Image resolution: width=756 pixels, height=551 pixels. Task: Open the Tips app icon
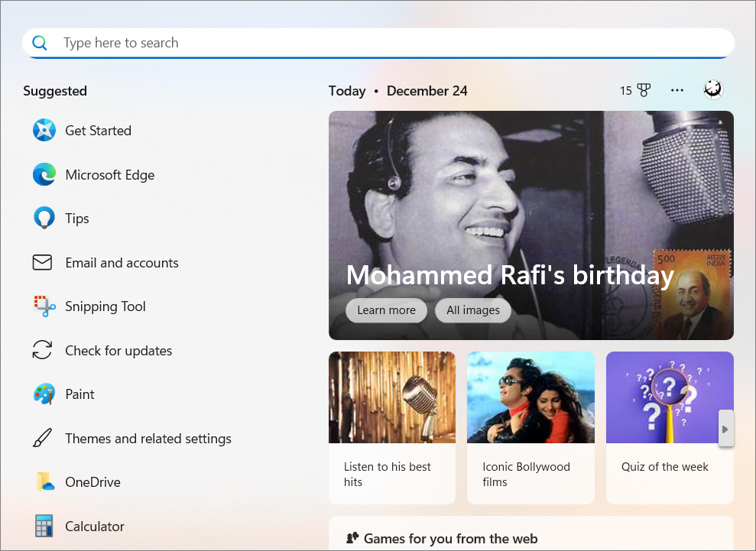click(x=44, y=219)
